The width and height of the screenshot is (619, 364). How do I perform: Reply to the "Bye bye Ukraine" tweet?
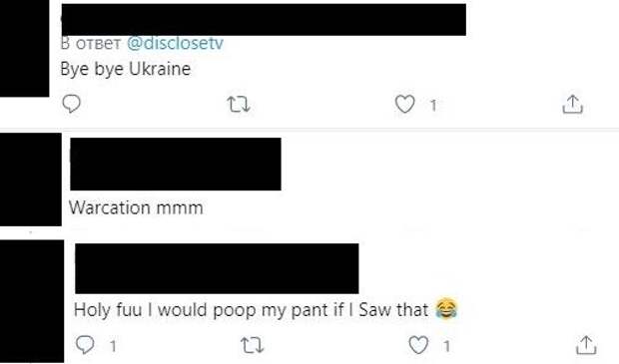[72, 104]
